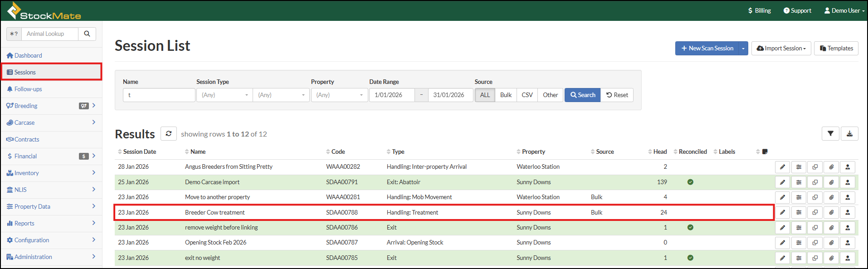This screenshot has width=868, height=269.
Task: Click the end date field 31/01/2026
Action: coord(450,95)
